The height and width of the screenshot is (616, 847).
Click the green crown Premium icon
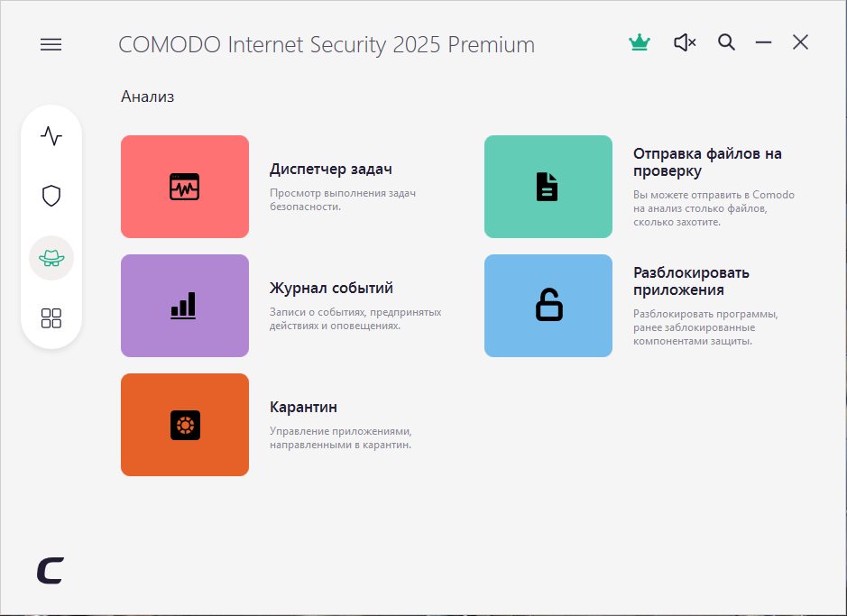pos(640,42)
